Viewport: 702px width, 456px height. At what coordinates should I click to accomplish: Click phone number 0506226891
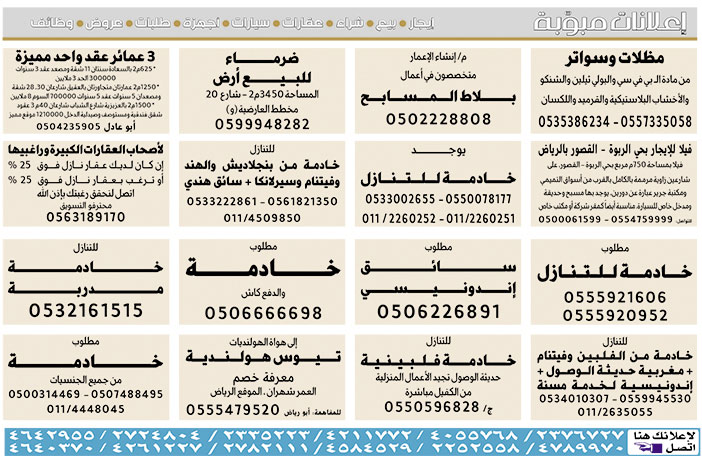[x=438, y=311]
